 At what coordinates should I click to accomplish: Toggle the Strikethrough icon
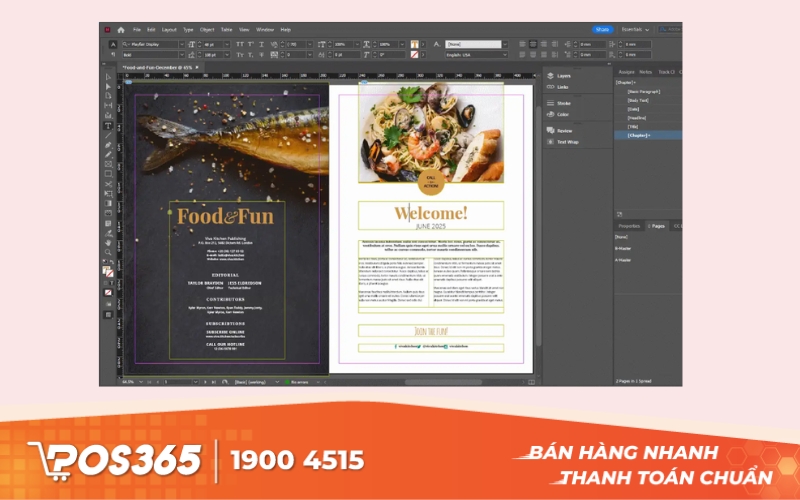(x=261, y=55)
